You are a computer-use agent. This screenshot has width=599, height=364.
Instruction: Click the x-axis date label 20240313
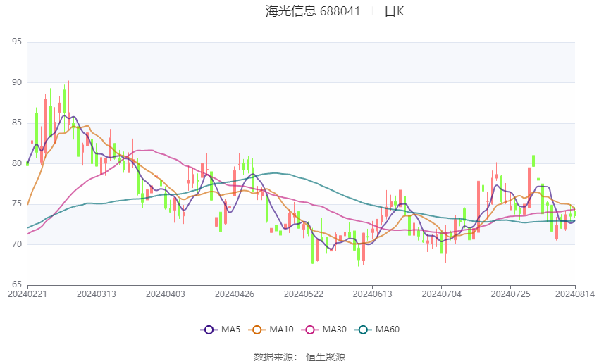pyautogui.click(x=97, y=294)
